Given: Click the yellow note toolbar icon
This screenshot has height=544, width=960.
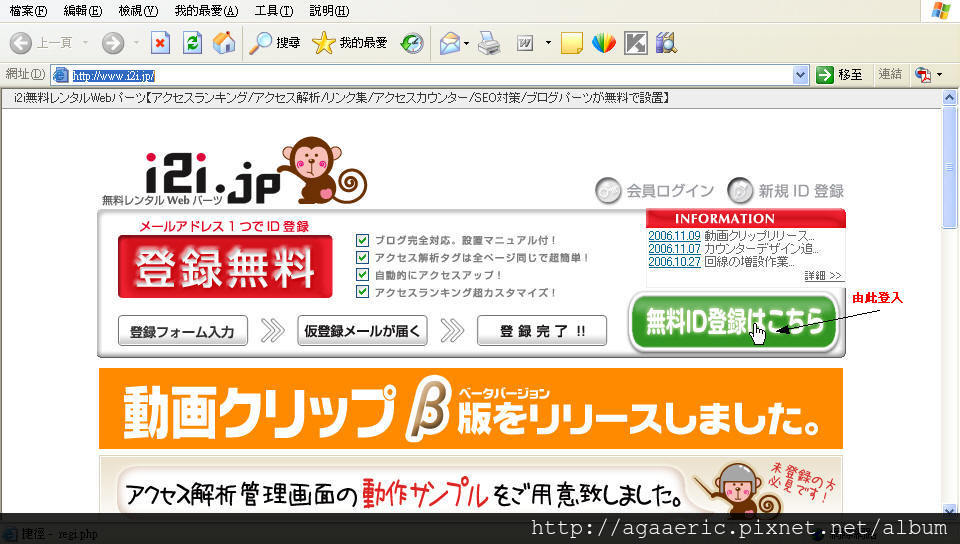Looking at the screenshot, I should click(571, 43).
